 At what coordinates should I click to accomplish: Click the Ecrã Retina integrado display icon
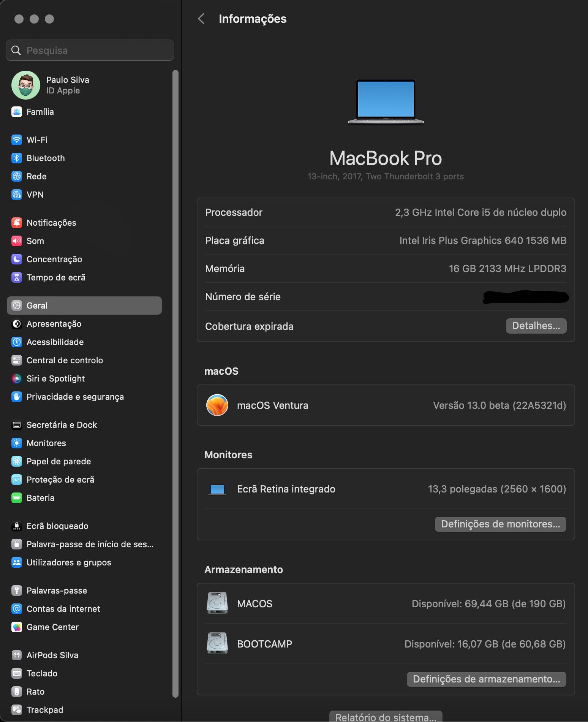tap(217, 490)
